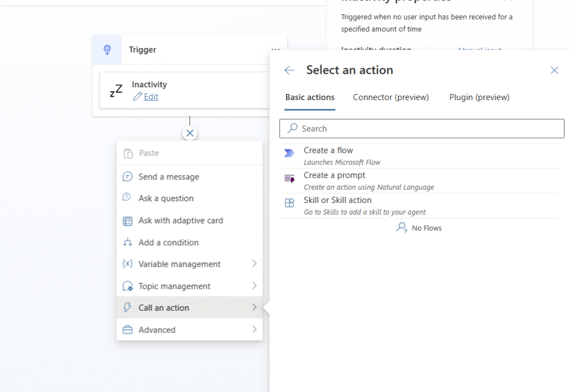Select Add a condition
This screenshot has width=570, height=392.
[x=189, y=242]
